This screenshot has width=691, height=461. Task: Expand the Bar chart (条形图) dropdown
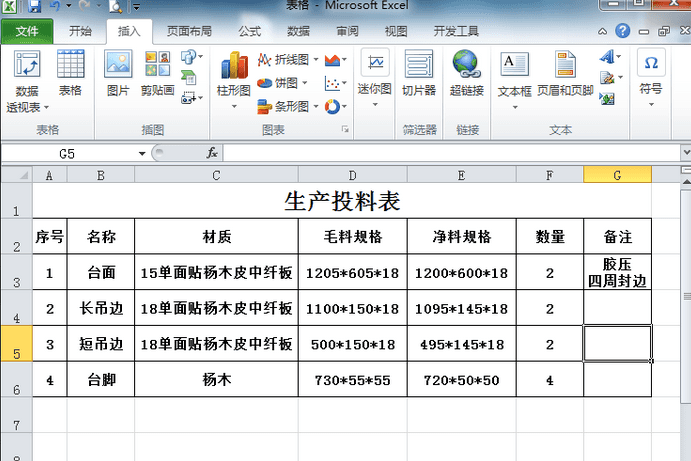click(x=316, y=106)
